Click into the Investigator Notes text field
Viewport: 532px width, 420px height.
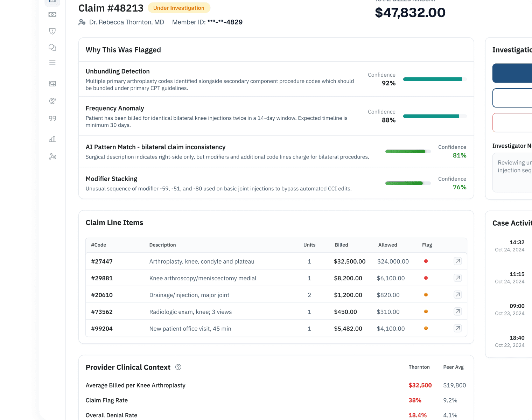(512, 173)
